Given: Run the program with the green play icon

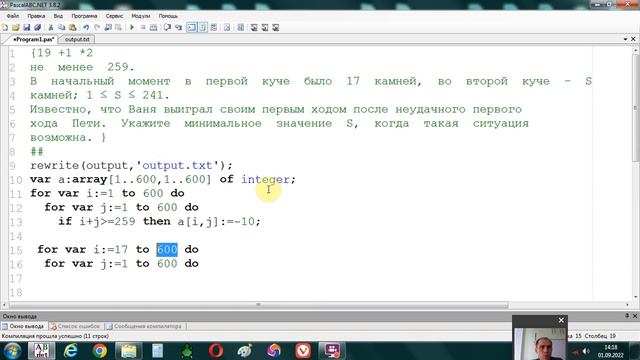Looking at the screenshot, I should (x=132, y=27).
